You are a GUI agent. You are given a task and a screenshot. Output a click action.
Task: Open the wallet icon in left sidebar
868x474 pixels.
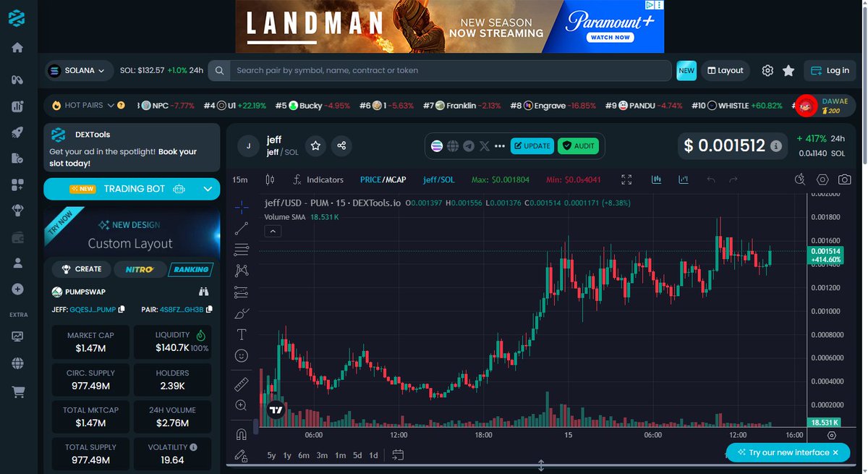[17, 237]
